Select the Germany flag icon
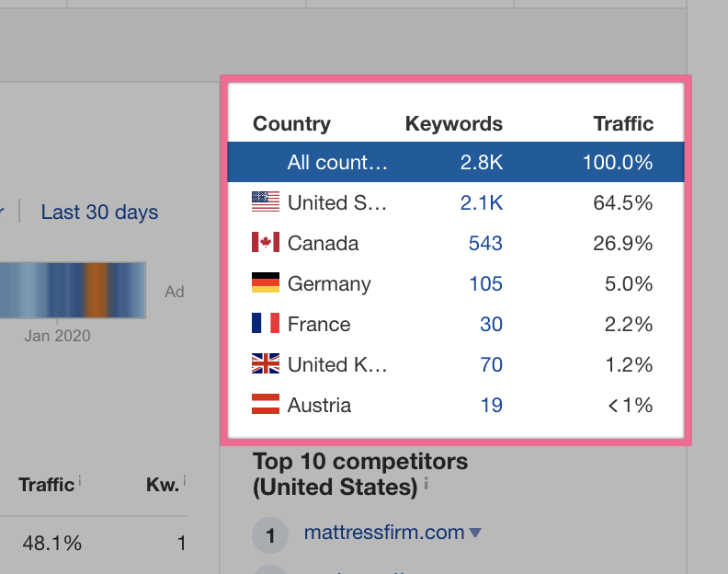Viewport: 728px width, 574px height. coord(265,283)
